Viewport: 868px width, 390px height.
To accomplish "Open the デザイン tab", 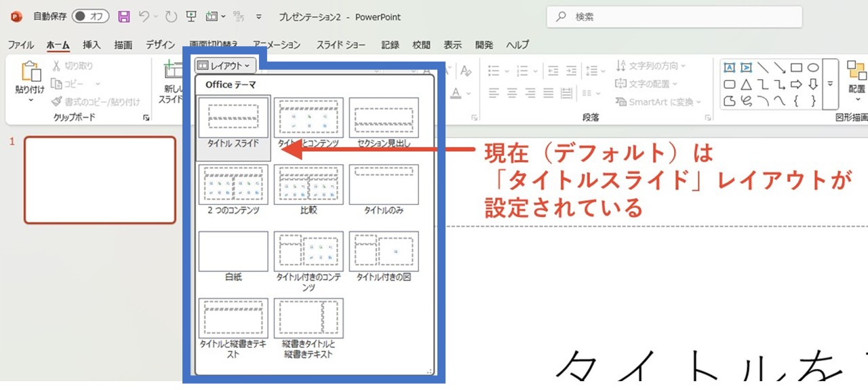I will point(160,45).
